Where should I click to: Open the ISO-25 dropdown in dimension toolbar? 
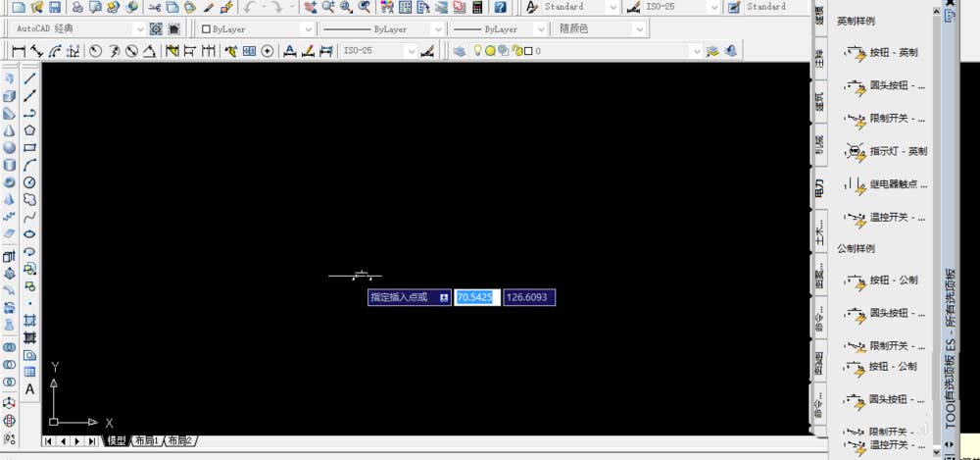(411, 51)
